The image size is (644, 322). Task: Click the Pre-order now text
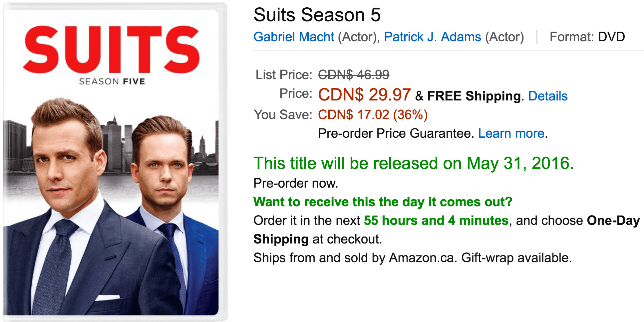pyautogui.click(x=296, y=183)
